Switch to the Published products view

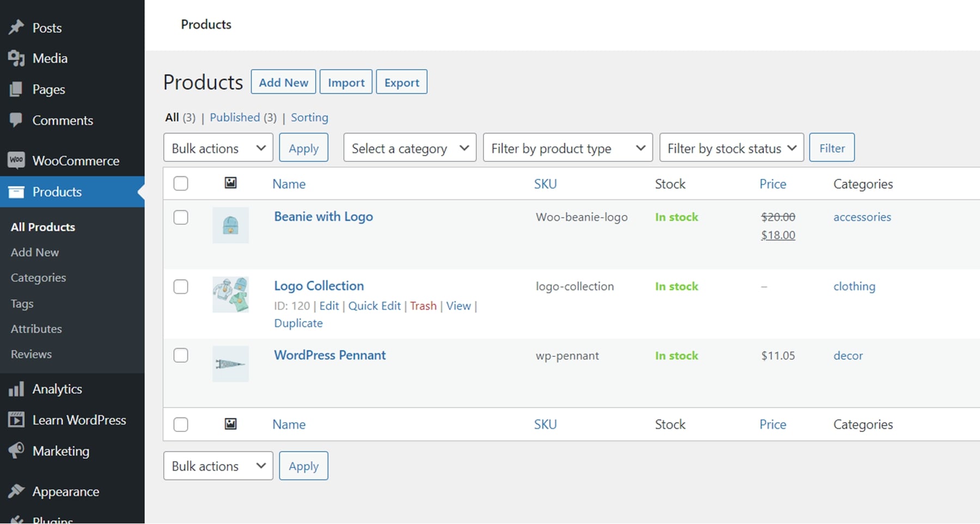[x=235, y=117]
